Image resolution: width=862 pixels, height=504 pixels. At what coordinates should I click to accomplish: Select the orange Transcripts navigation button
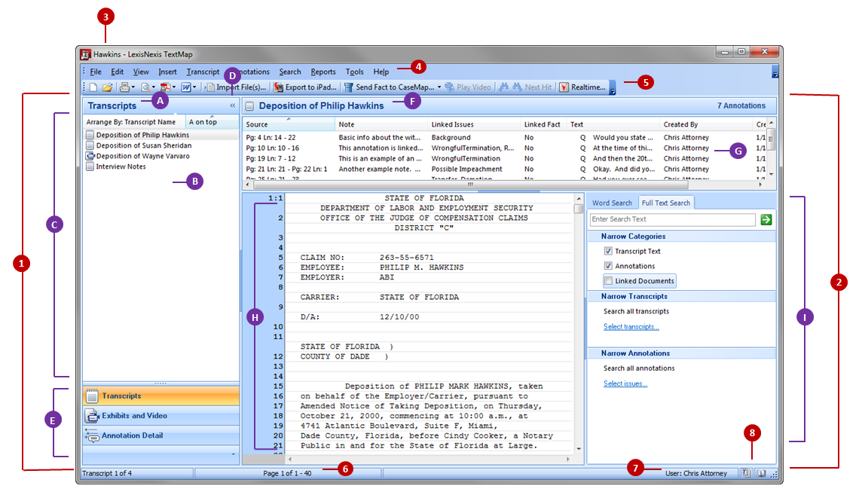click(x=160, y=396)
